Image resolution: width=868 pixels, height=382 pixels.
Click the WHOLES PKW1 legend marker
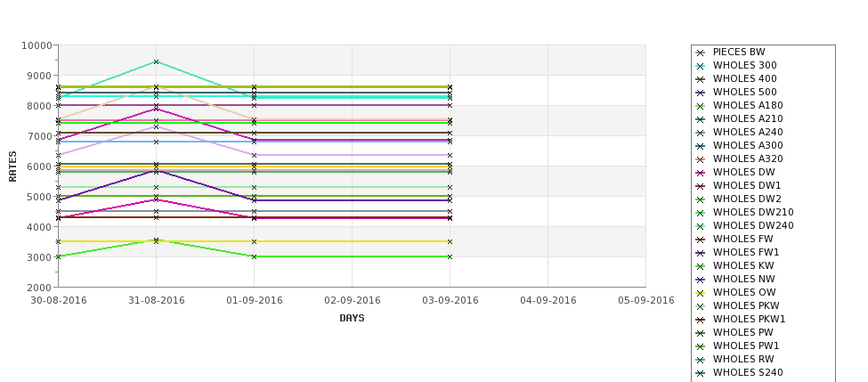701,320
